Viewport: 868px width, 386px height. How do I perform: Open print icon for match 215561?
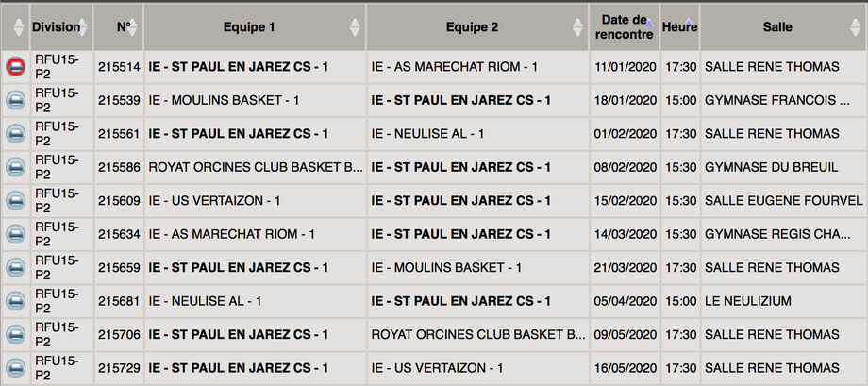[15, 134]
